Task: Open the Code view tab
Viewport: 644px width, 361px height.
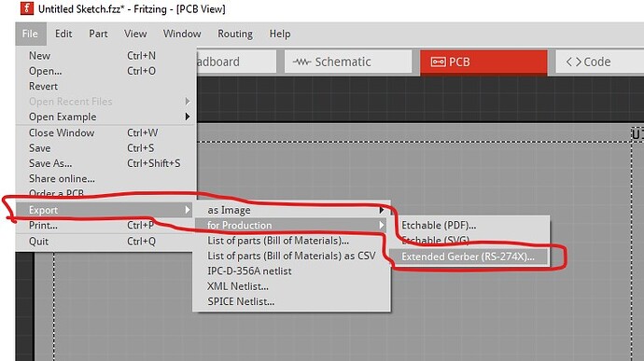Action: 599,62
